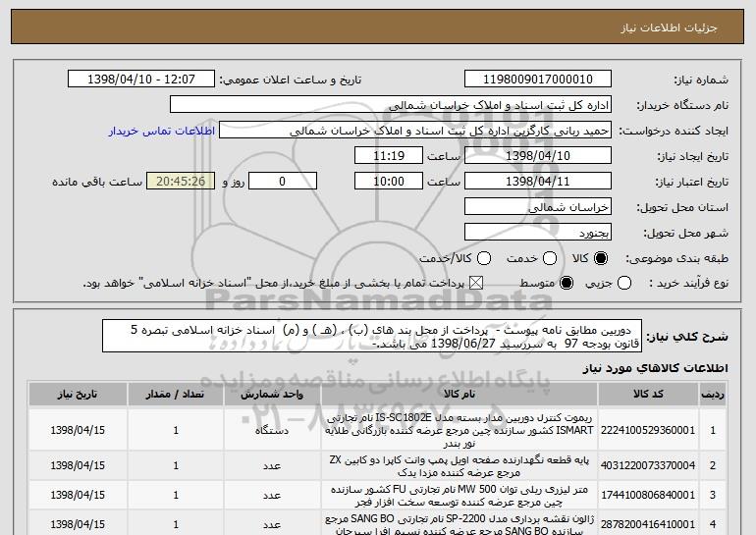756x535 pixels.
Task: Click the ISMART remote control item name
Action: coord(459,430)
